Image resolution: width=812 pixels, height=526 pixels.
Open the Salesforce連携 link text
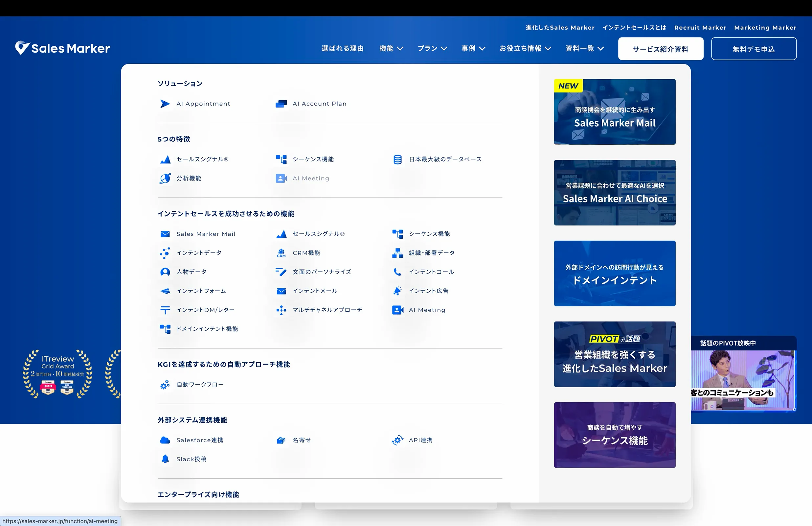pos(200,440)
